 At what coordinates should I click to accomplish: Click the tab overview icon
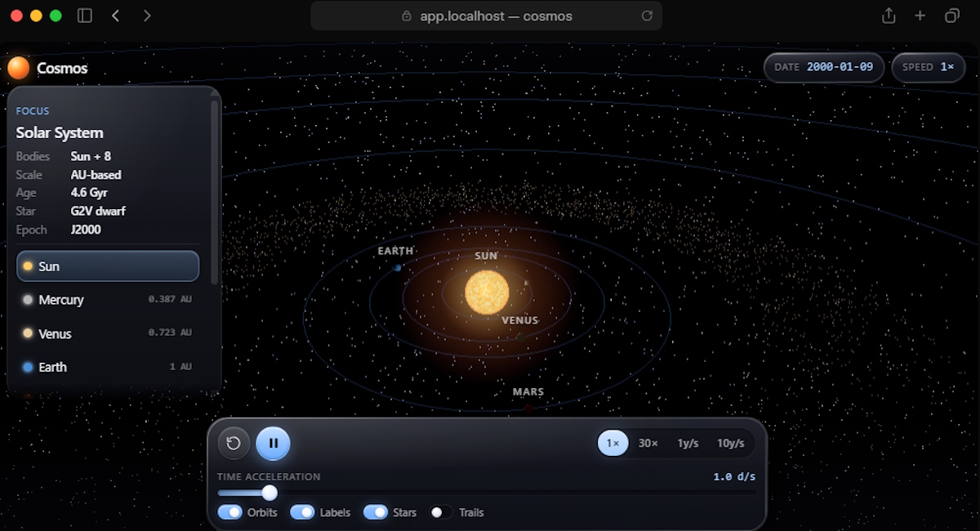point(952,16)
